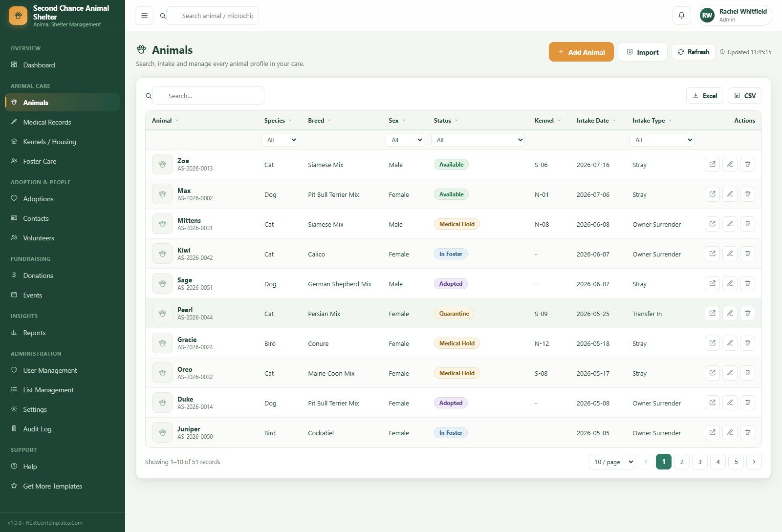Delete Zoe using the trash icon

click(x=747, y=164)
